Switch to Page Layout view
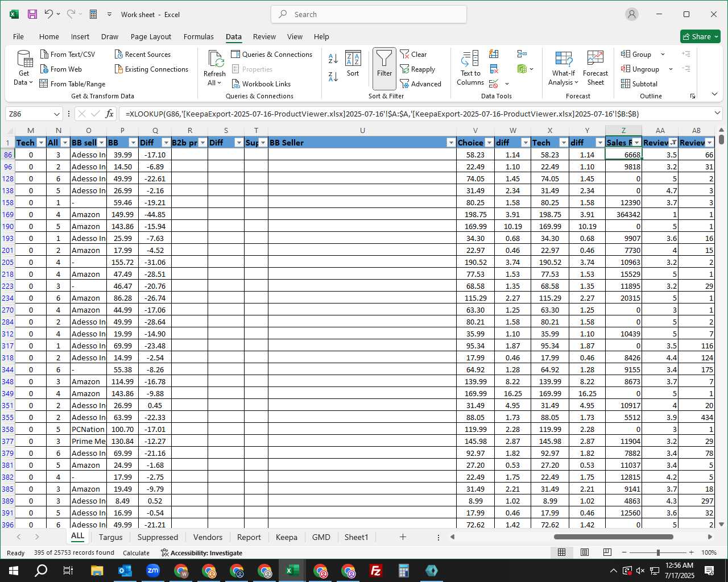The width and height of the screenshot is (728, 582). 585,552
